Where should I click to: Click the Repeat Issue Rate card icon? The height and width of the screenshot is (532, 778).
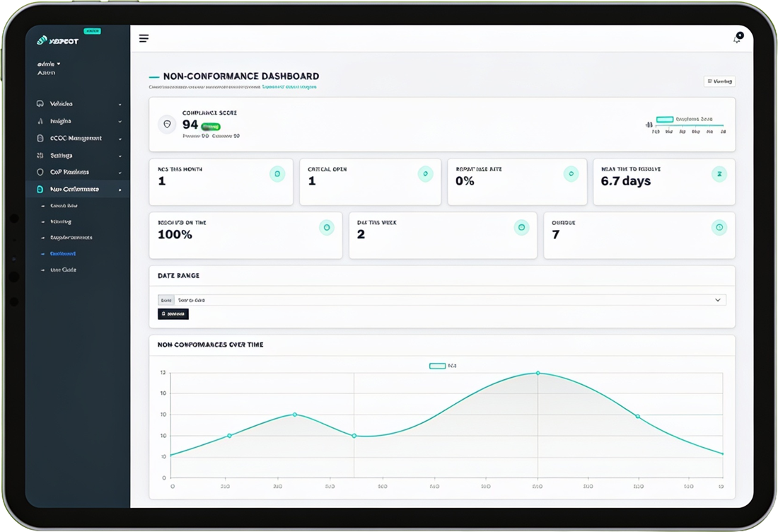(x=571, y=174)
